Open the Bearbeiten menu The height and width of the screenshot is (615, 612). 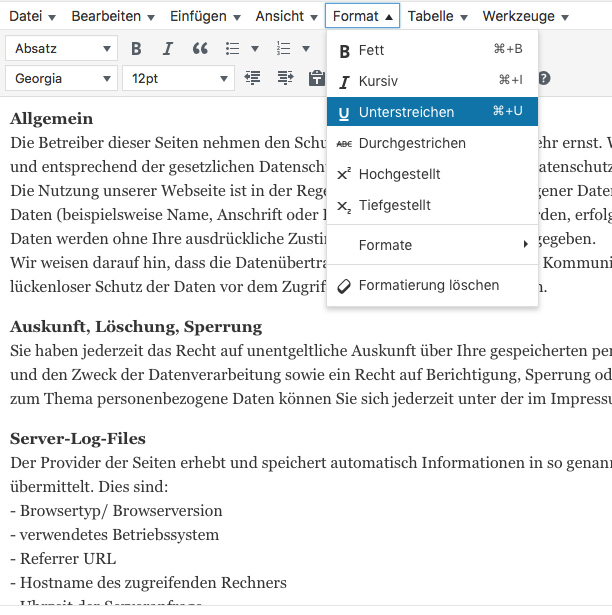(113, 16)
